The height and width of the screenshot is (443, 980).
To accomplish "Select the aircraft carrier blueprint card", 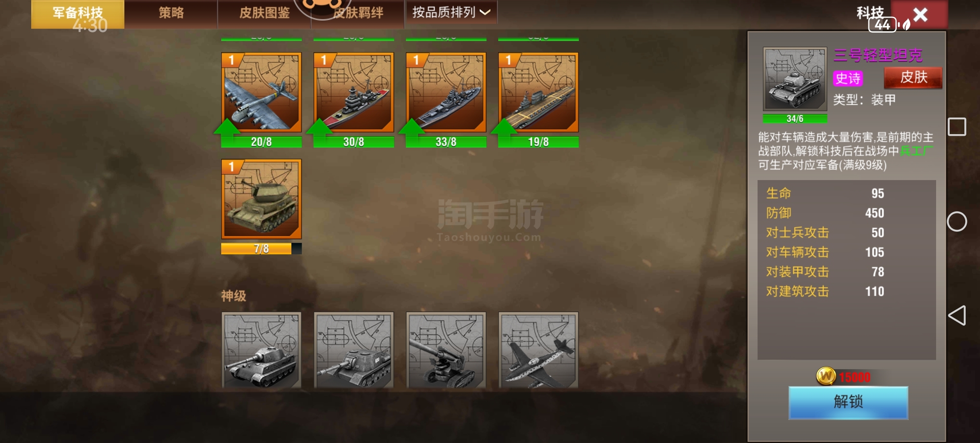I will click(x=538, y=92).
